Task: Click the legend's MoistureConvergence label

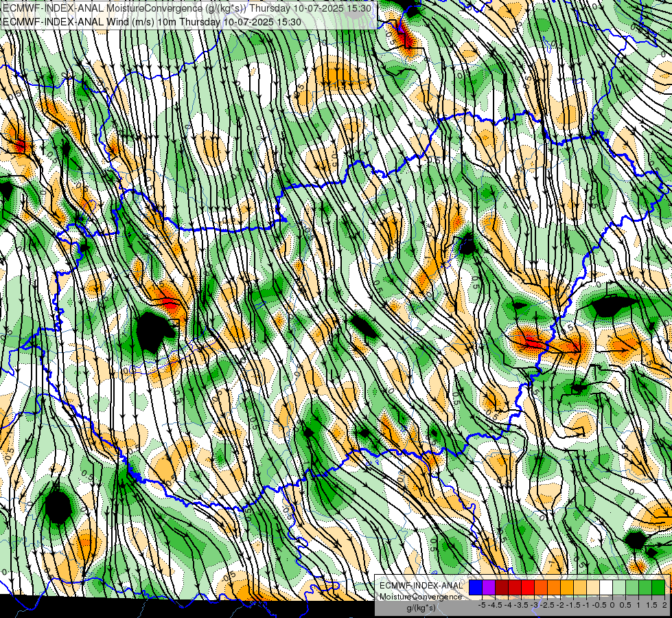Action: coord(421,597)
